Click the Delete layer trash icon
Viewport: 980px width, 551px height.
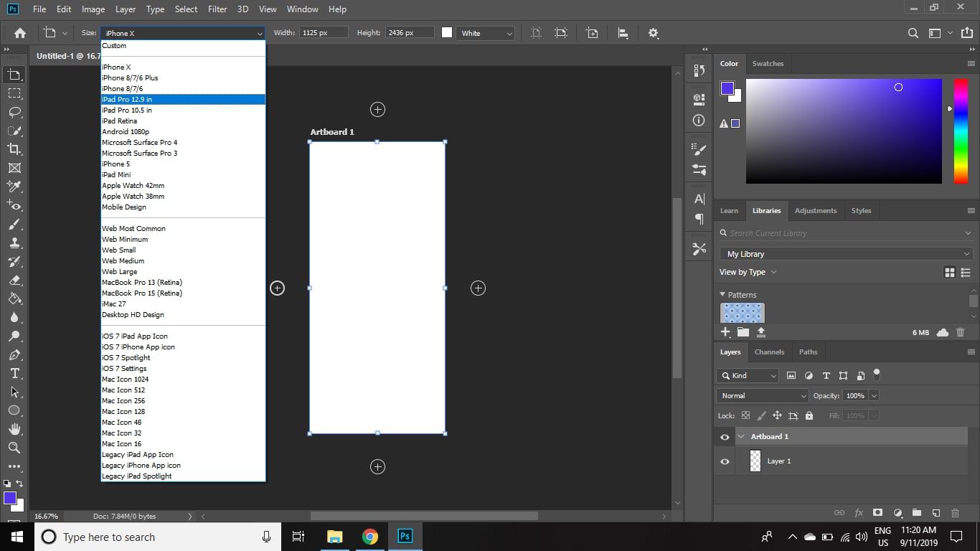point(955,513)
